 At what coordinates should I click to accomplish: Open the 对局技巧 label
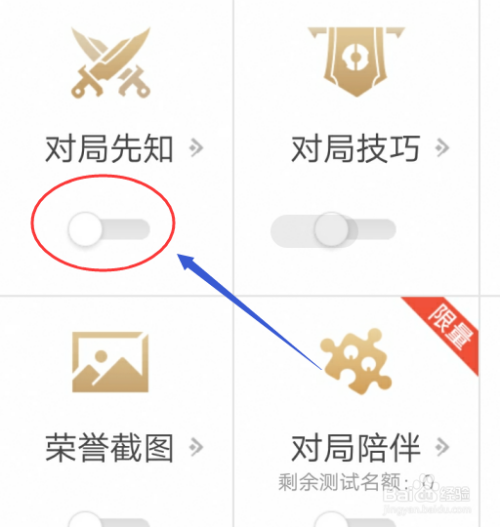[x=356, y=148]
